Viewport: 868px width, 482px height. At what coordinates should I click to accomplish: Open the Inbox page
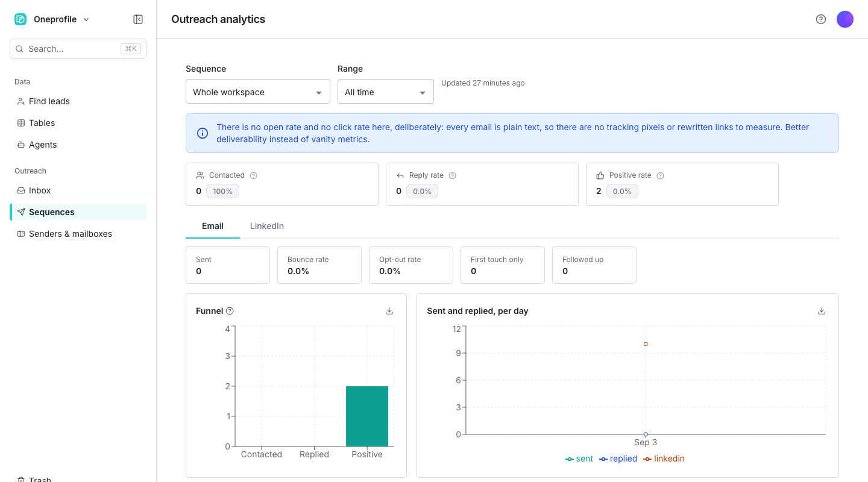coord(78,190)
